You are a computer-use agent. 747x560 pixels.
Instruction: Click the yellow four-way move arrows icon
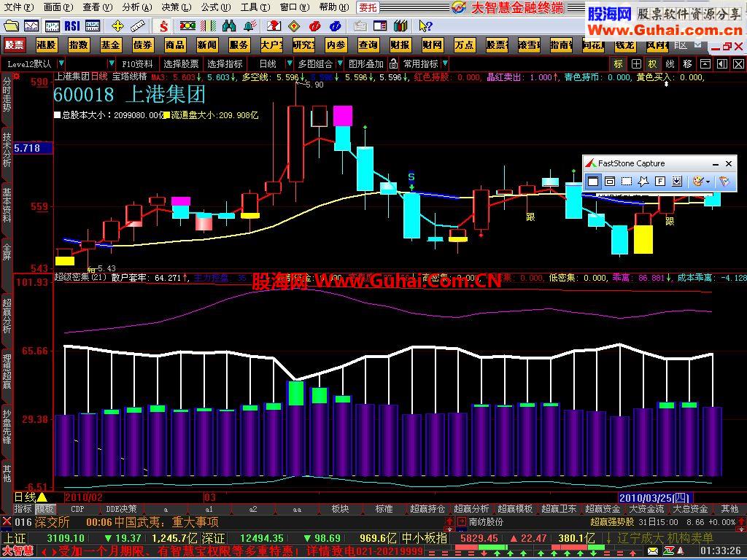click(x=117, y=26)
